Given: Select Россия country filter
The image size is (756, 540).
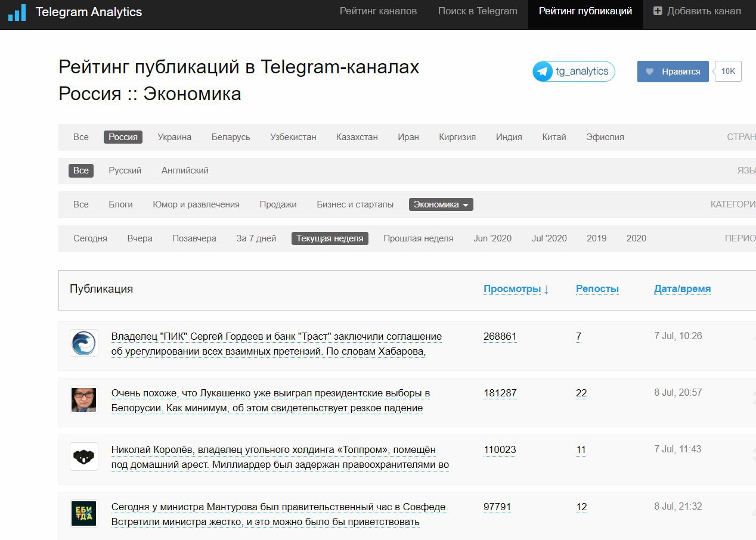Looking at the screenshot, I should point(123,137).
